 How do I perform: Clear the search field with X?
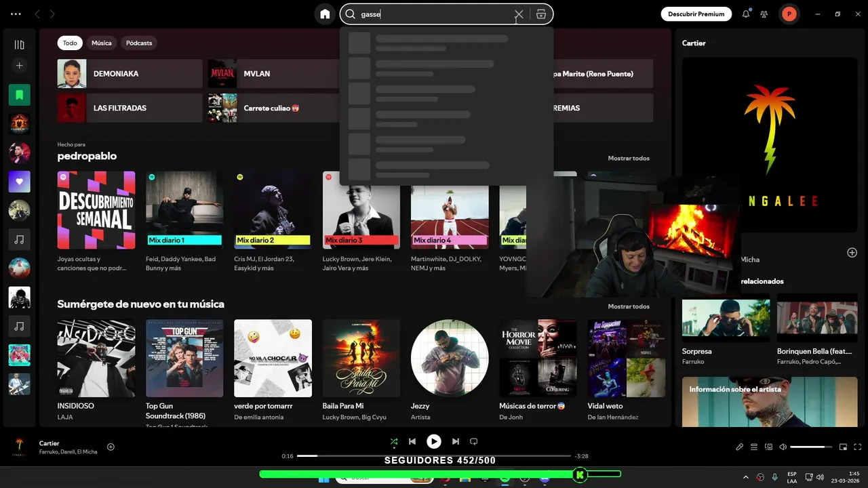pyautogui.click(x=519, y=14)
